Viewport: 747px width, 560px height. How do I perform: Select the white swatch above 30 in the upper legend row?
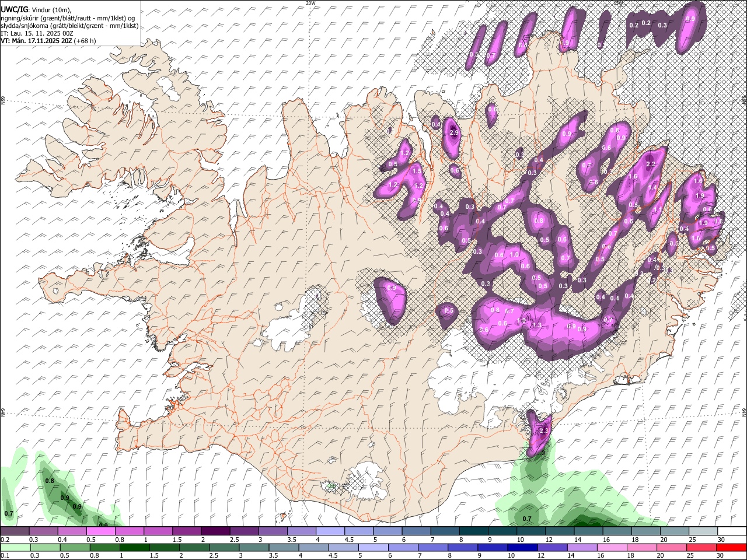pyautogui.click(x=731, y=531)
